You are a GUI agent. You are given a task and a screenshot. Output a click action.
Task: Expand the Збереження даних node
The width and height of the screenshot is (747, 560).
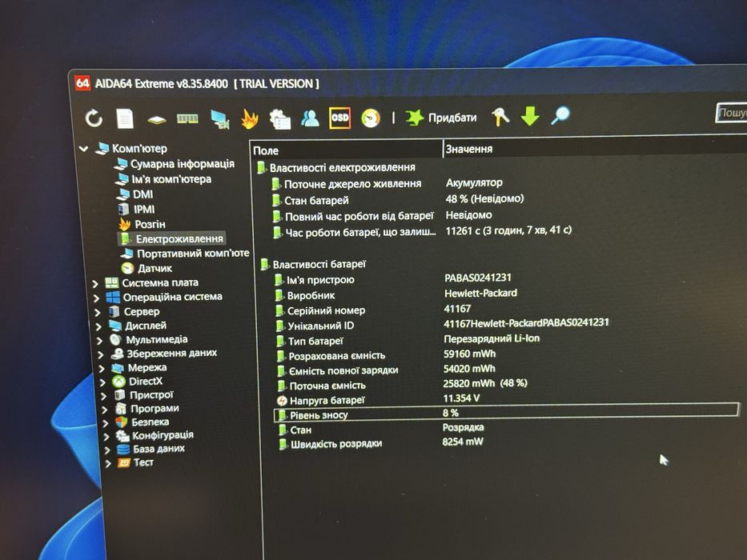coord(101,354)
